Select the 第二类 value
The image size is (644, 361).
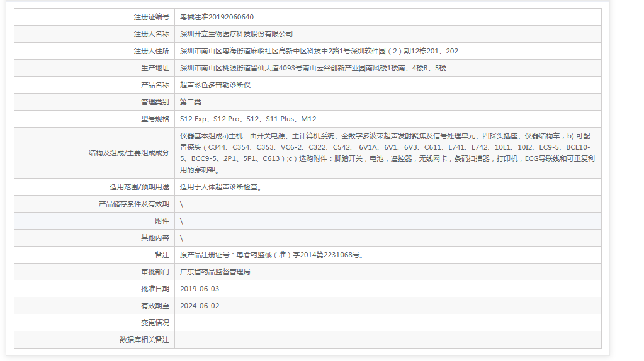point(191,102)
